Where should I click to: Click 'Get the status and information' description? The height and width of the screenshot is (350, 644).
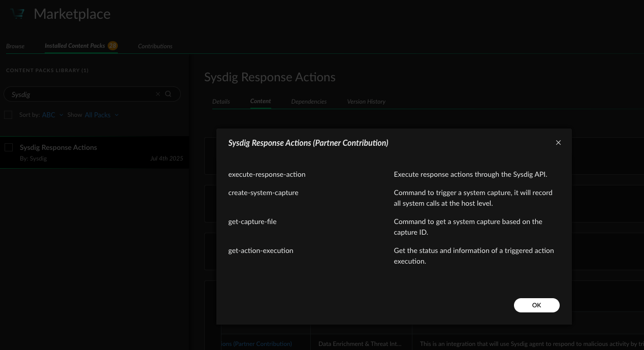474,256
